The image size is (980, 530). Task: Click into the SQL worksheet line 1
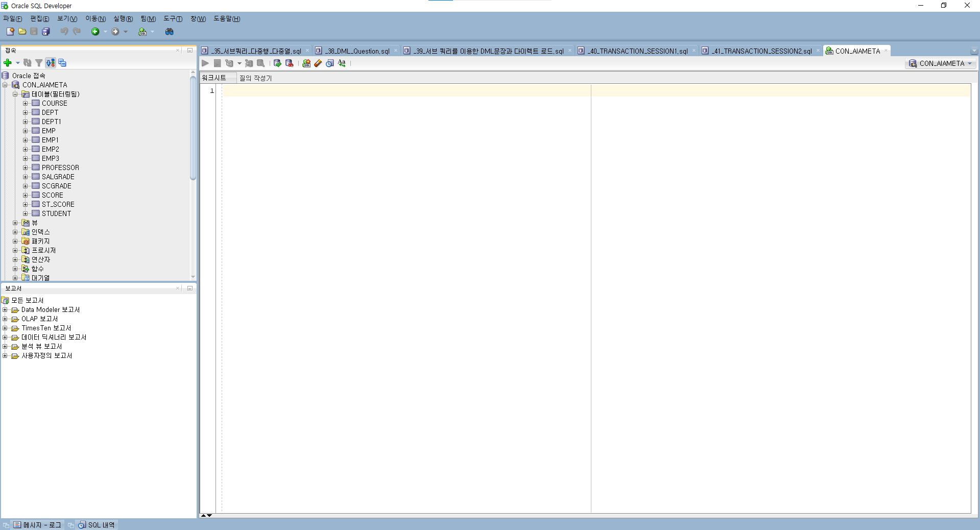[596, 91]
